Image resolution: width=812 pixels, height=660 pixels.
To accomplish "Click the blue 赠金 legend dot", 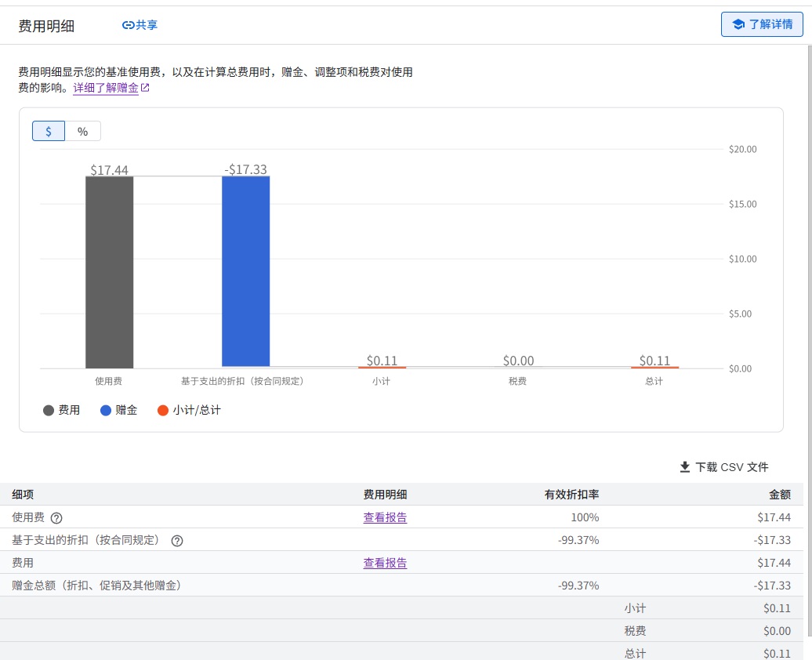I will click(106, 410).
